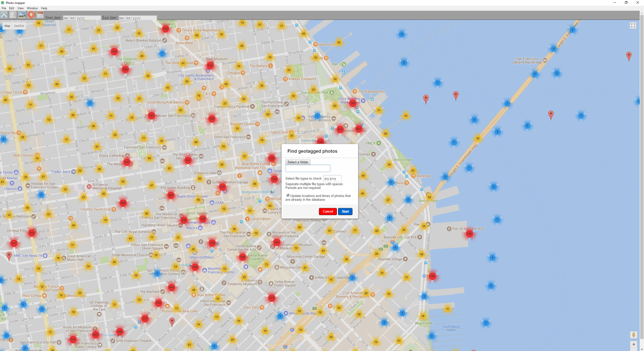Click the calendar toolbar icon
The width and height of the screenshot is (644, 351).
[x=40, y=15]
